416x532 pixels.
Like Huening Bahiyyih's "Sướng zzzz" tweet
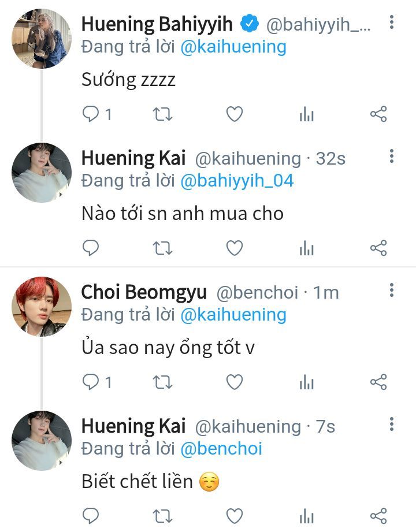click(x=234, y=114)
